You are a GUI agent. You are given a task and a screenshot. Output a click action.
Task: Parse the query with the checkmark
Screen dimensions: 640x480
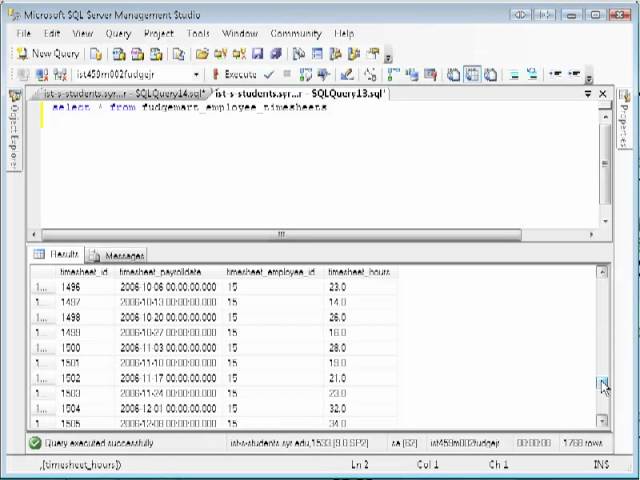269,75
